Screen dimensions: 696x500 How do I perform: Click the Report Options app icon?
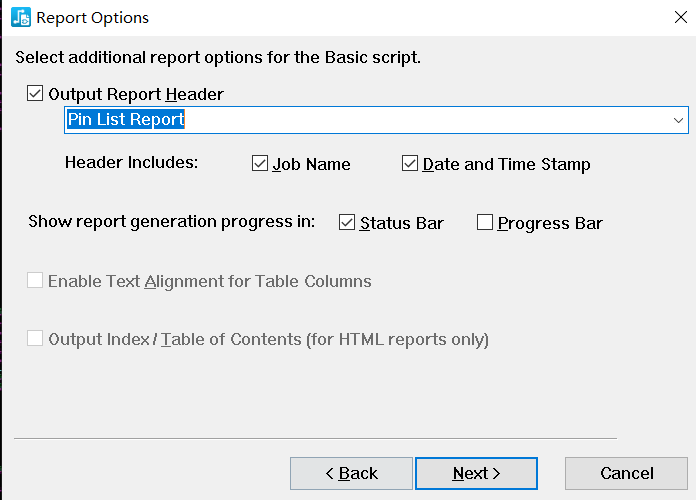tap(21, 17)
